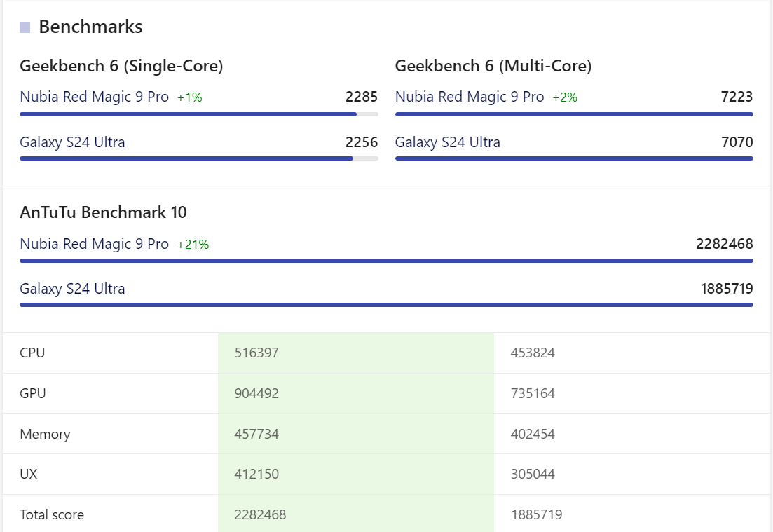Open Galaxy S24 Ultra link in Multi-Core
773x532 pixels.
pos(448,142)
